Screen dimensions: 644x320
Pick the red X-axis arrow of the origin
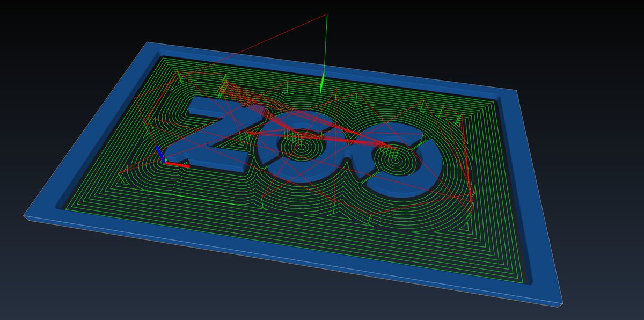[177, 164]
